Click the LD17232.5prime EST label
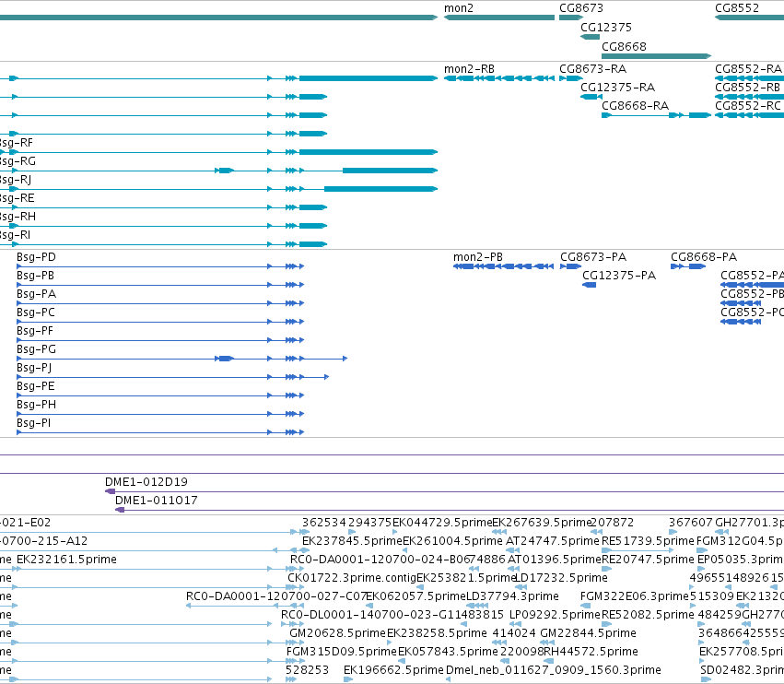Image resolution: width=784 pixels, height=684 pixels. (x=561, y=578)
